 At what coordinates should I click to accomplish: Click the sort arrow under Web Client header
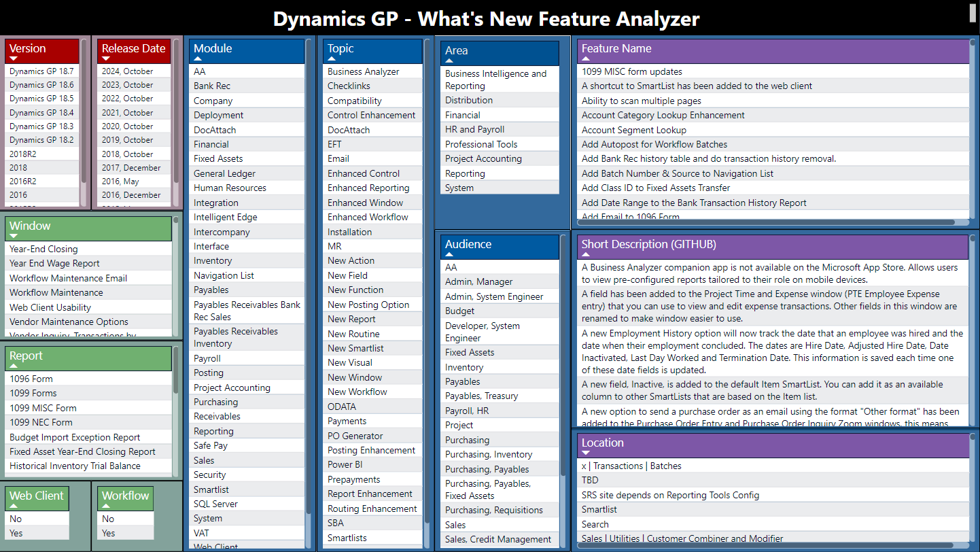(x=14, y=506)
